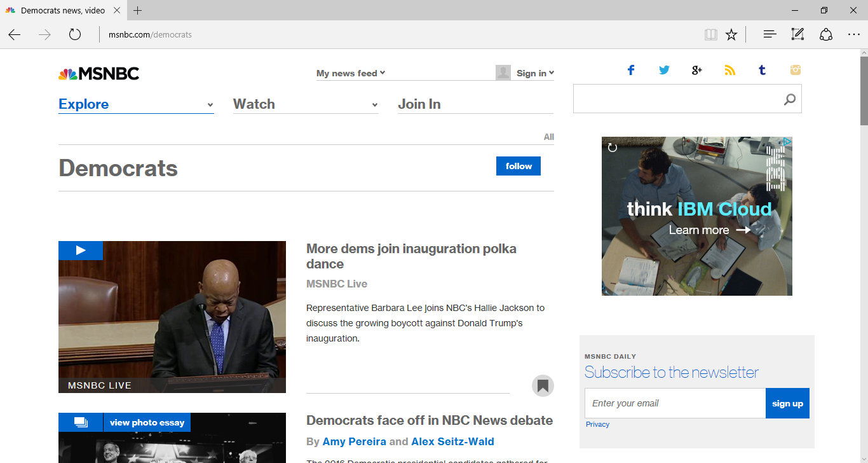Click view photo essay button
868x463 pixels.
pyautogui.click(x=147, y=422)
